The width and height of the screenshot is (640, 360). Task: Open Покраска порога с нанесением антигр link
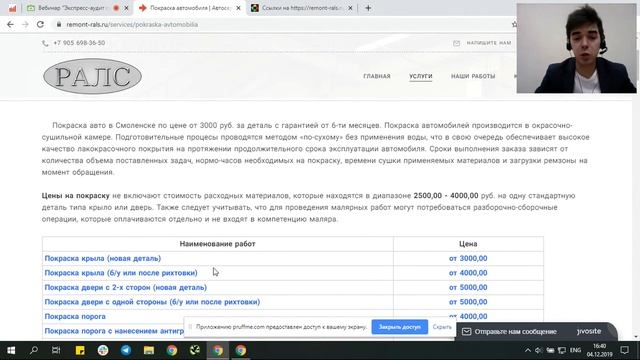[x=114, y=331]
